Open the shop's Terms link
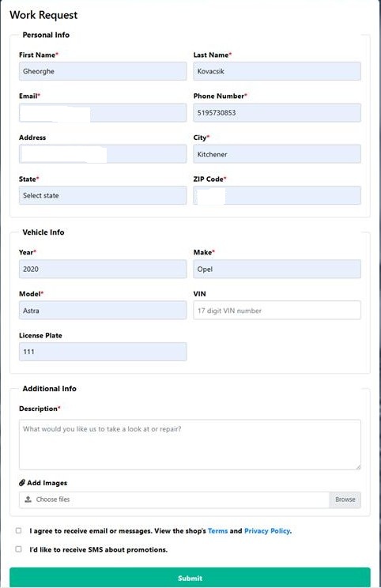 (218, 530)
